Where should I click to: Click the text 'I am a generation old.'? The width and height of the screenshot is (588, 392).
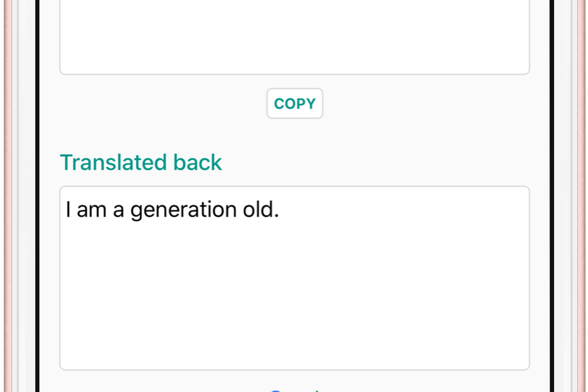click(x=172, y=210)
